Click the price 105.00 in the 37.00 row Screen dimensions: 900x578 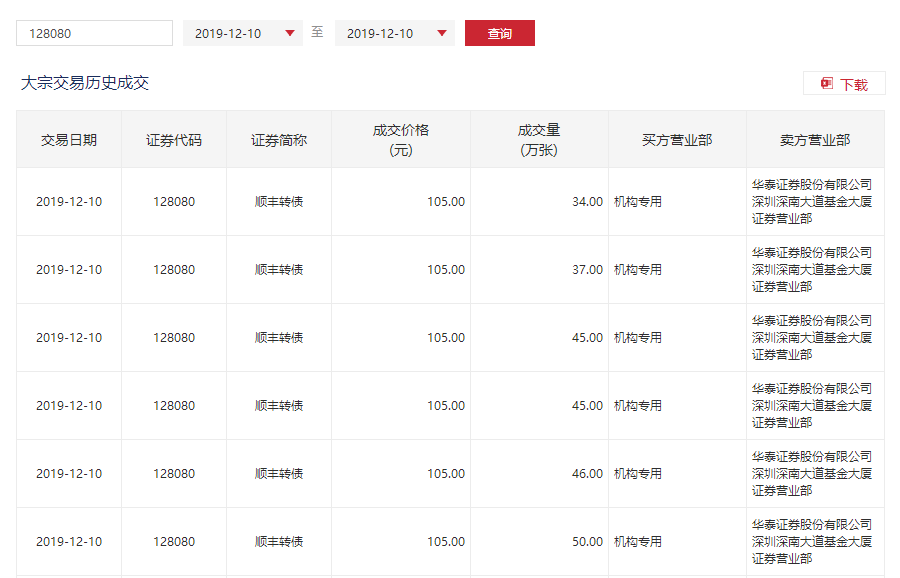pyautogui.click(x=446, y=270)
